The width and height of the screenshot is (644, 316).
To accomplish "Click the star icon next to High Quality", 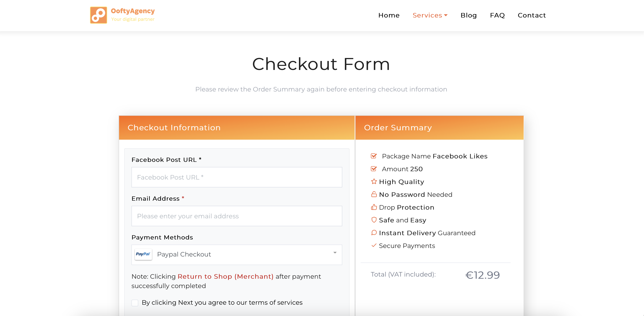I will click(x=374, y=181).
